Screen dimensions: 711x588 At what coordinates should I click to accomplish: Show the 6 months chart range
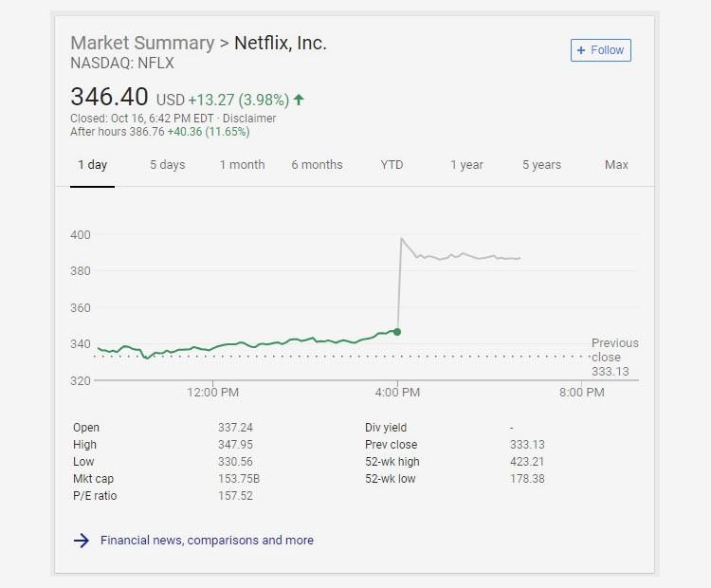click(x=317, y=165)
